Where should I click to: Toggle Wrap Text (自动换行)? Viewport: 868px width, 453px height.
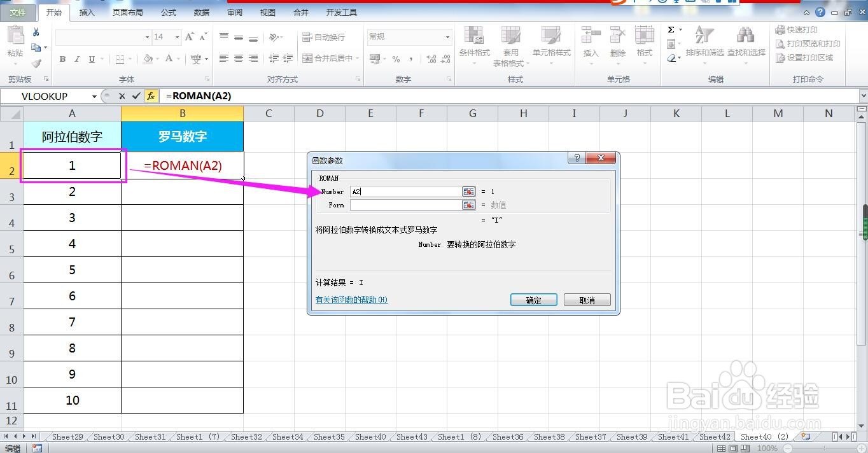[x=323, y=38]
